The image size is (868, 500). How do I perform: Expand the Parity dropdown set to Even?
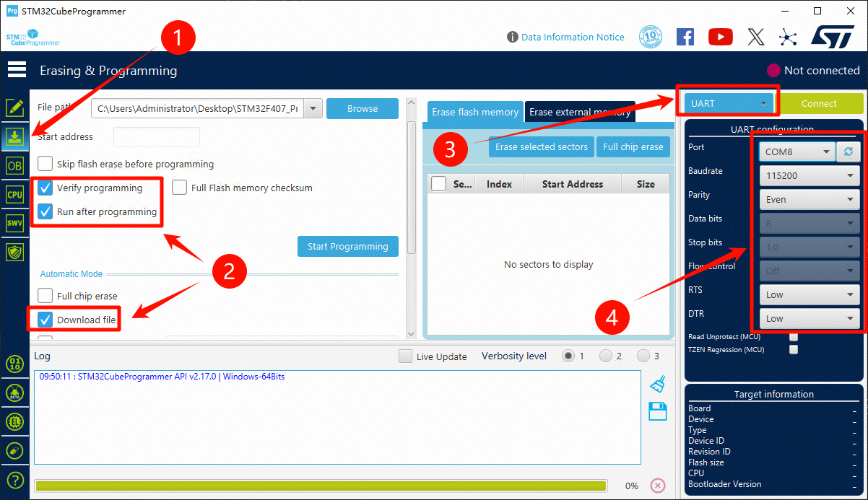[x=809, y=199]
